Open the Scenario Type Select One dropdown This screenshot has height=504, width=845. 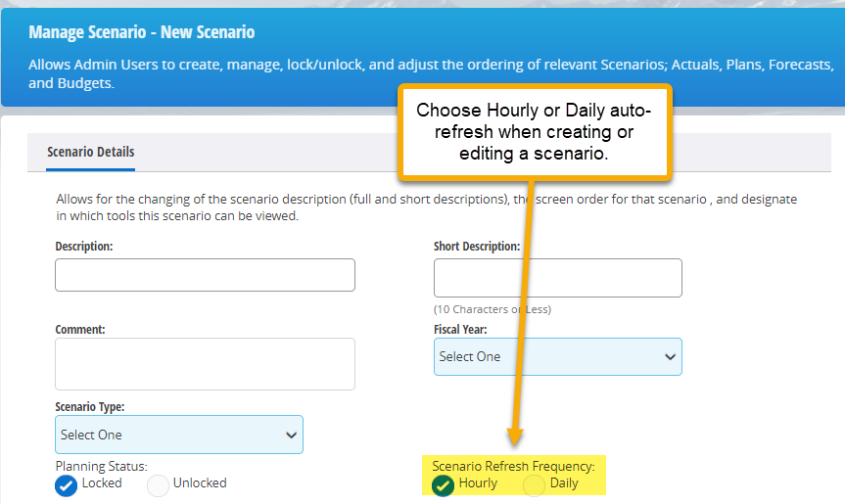pos(179,435)
